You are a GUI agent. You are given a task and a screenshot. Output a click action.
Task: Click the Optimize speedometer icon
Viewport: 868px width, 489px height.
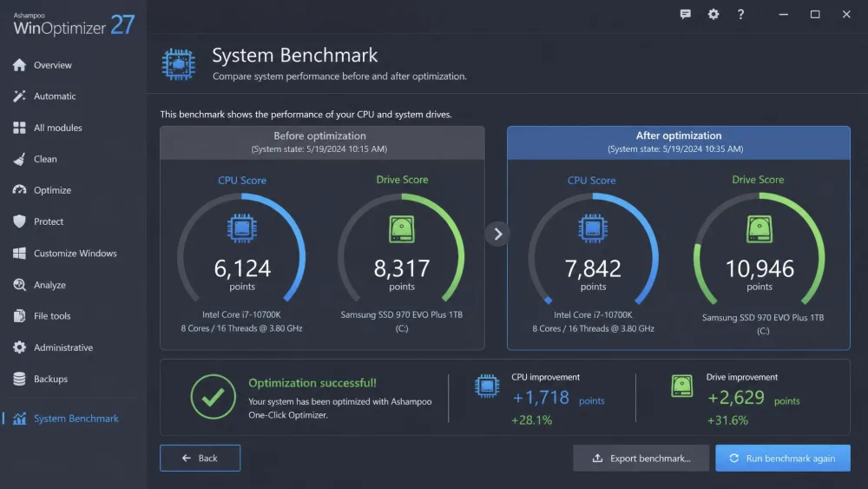19,190
